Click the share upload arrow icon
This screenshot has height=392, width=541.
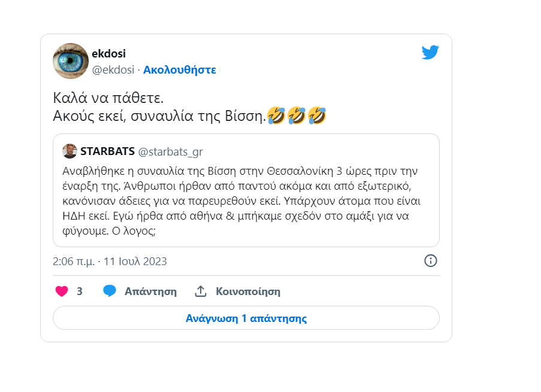(x=201, y=291)
